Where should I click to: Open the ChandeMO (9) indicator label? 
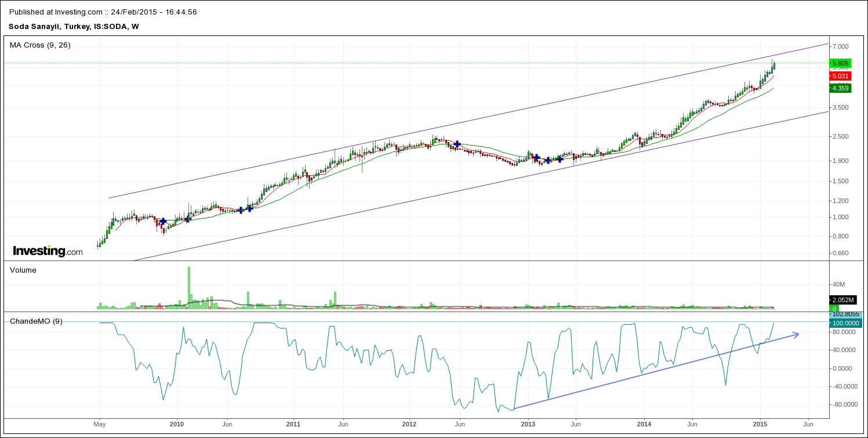coord(36,321)
